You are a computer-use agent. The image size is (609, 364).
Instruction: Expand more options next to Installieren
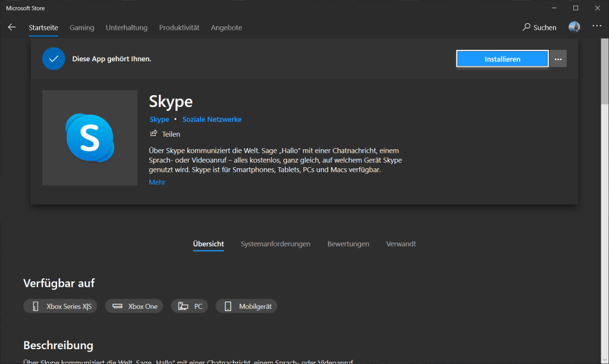pos(558,59)
